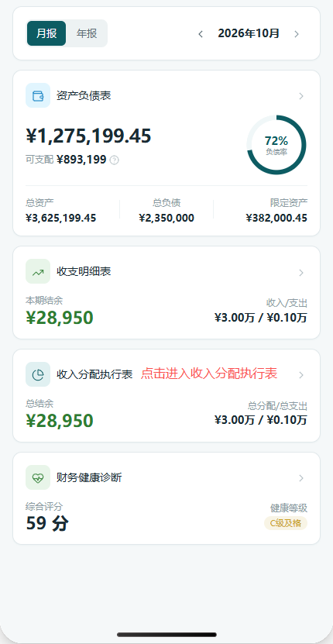333x644 pixels.
Task: Open the 资产负债表 title
Action: [84, 95]
